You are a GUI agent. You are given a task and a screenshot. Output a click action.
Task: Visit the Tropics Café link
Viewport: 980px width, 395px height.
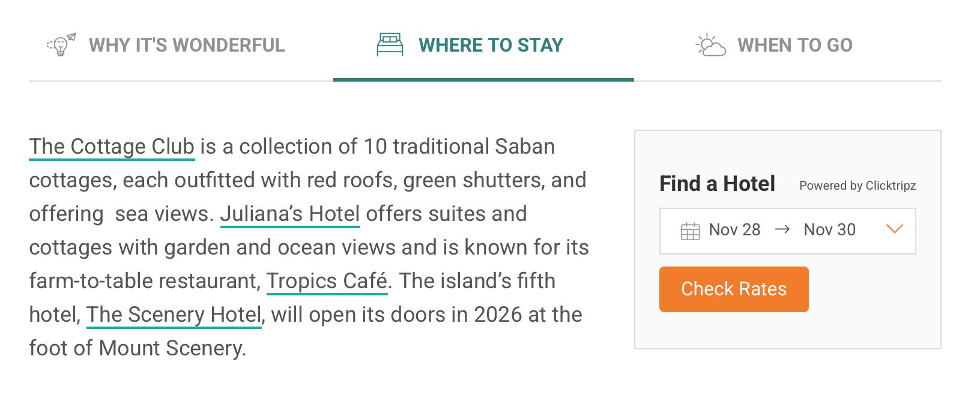pos(327,281)
